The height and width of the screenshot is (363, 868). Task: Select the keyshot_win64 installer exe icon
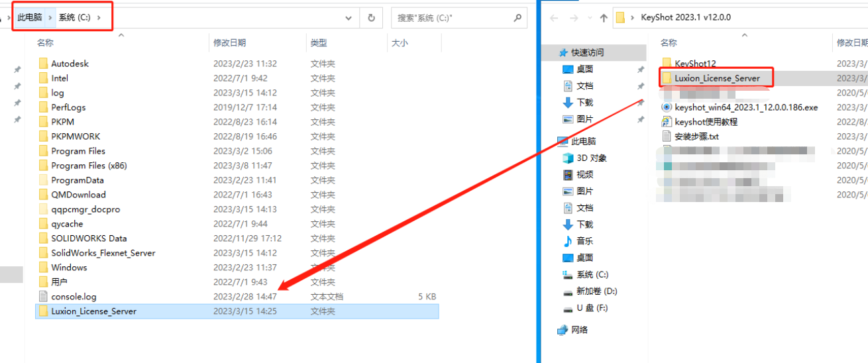click(x=667, y=107)
